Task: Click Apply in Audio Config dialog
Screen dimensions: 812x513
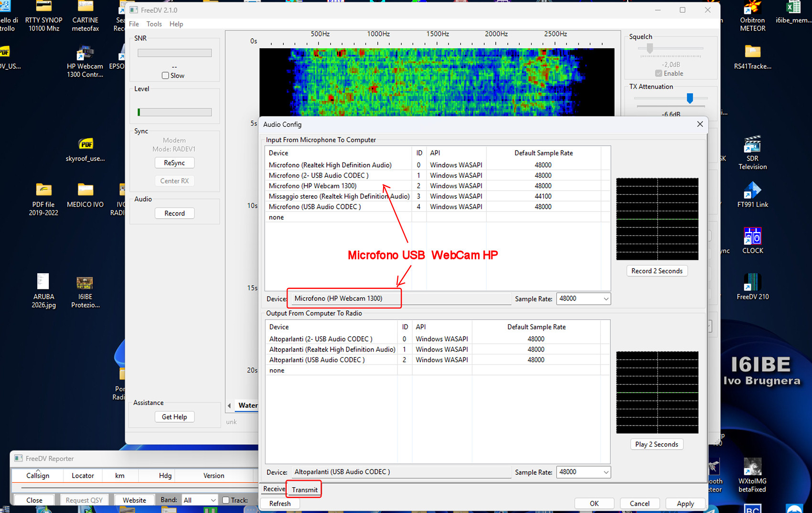Action: (x=685, y=503)
